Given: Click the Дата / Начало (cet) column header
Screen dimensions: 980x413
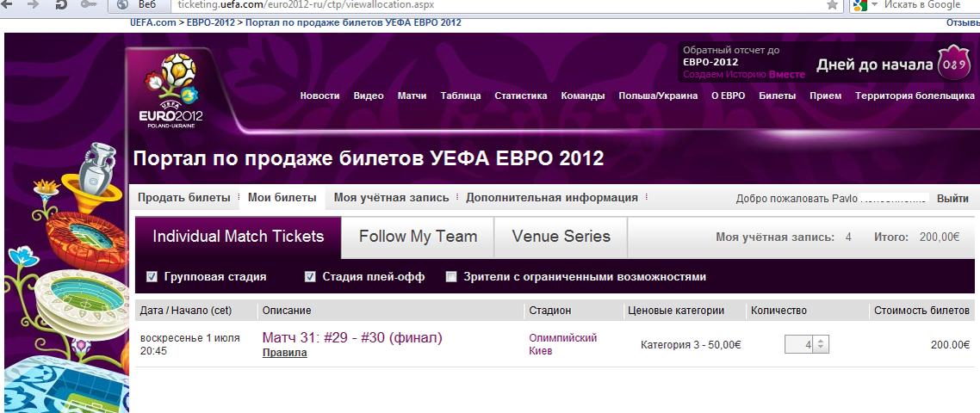Looking at the screenshot, I should tap(186, 311).
